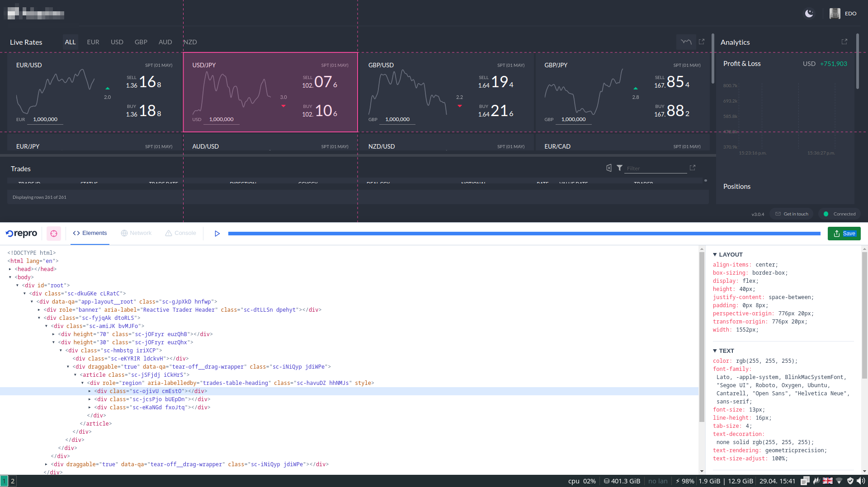Toggle the Live Rates chart view
The width and height of the screenshot is (868, 487).
[686, 42]
